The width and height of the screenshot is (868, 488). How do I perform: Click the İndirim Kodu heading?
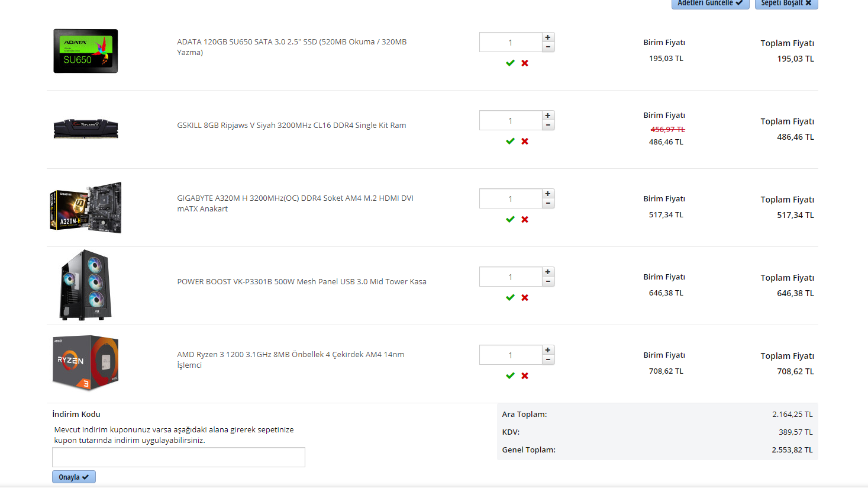[x=76, y=414]
